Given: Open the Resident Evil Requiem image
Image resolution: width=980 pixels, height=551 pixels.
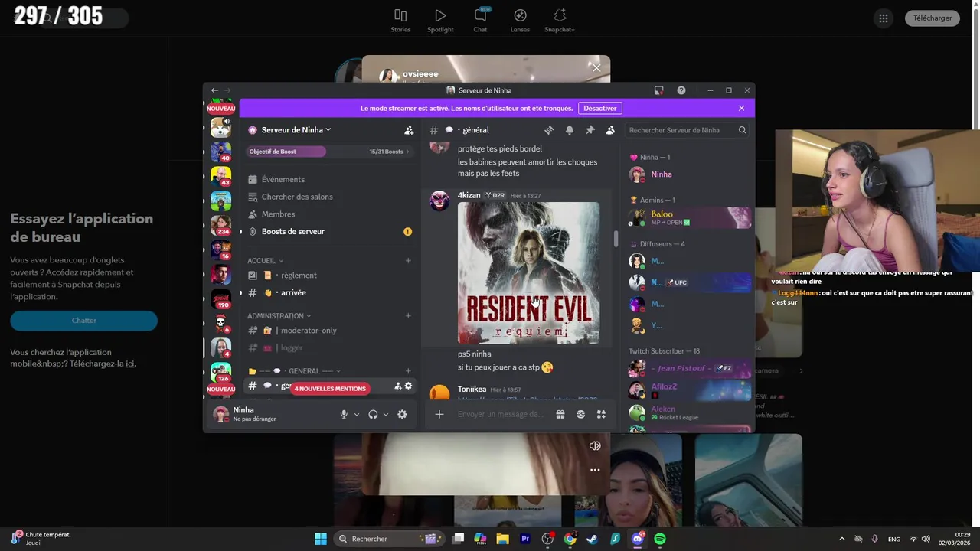Looking at the screenshot, I should point(528,272).
